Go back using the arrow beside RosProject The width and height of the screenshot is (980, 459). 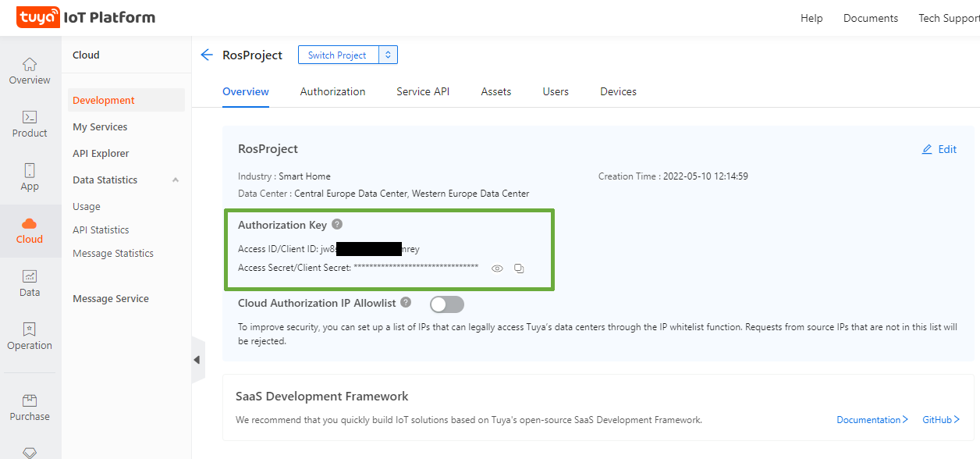(x=207, y=55)
